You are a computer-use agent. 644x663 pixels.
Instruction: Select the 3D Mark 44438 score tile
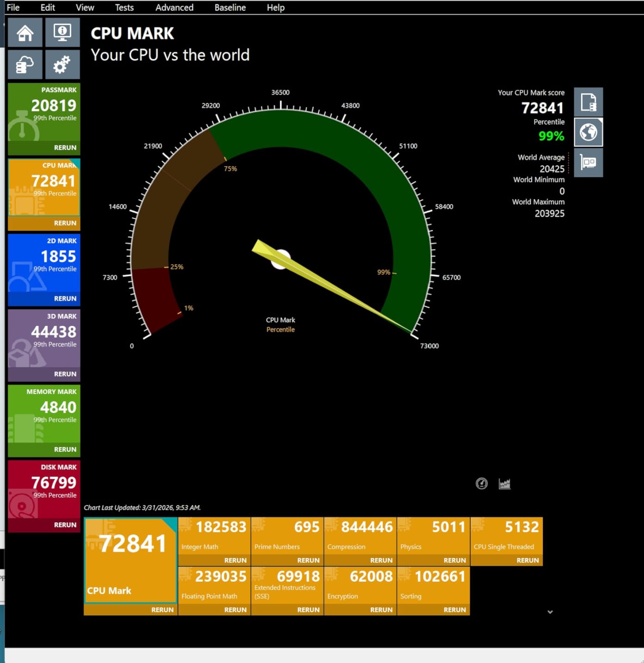click(x=44, y=338)
